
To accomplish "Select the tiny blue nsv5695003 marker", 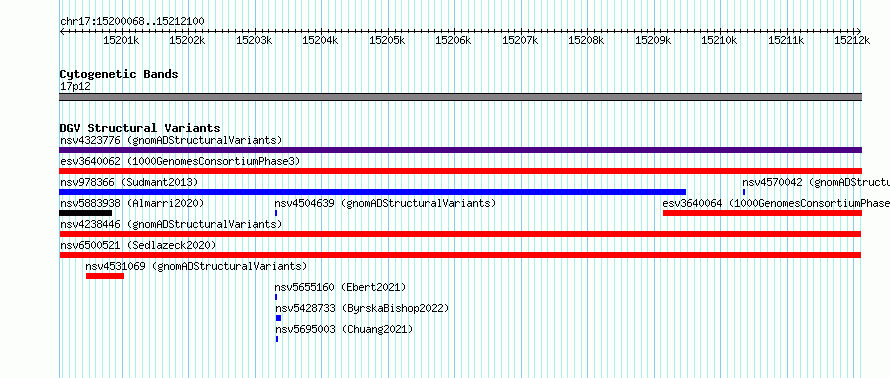I will (x=277, y=339).
